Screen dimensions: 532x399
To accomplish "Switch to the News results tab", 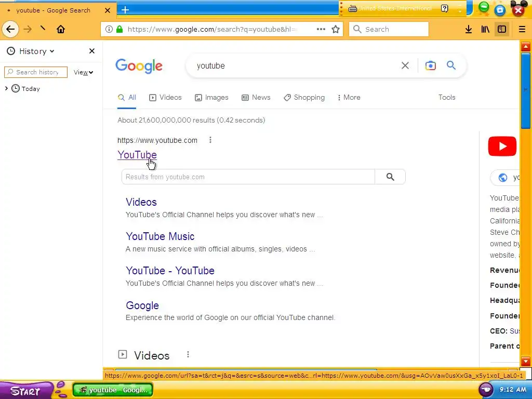I will (x=256, y=98).
